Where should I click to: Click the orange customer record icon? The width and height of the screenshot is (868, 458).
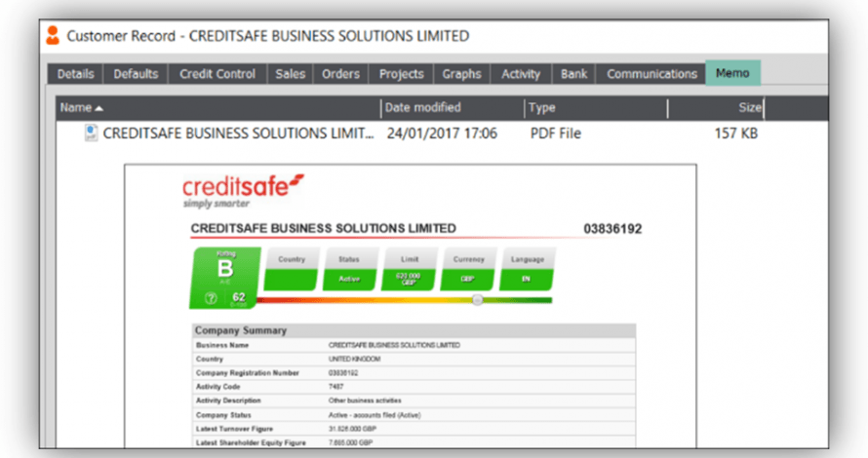[x=53, y=35]
